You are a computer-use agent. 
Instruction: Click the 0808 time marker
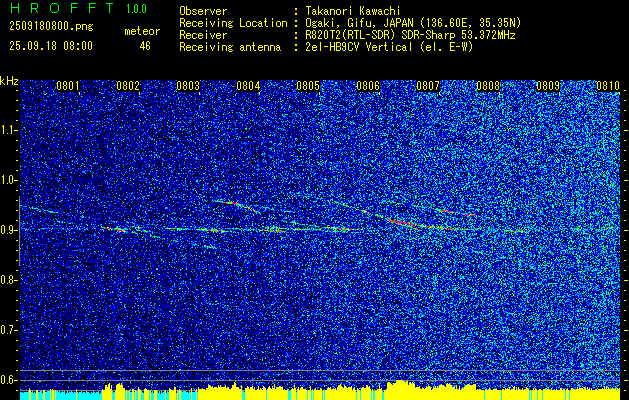pyautogui.click(x=488, y=86)
